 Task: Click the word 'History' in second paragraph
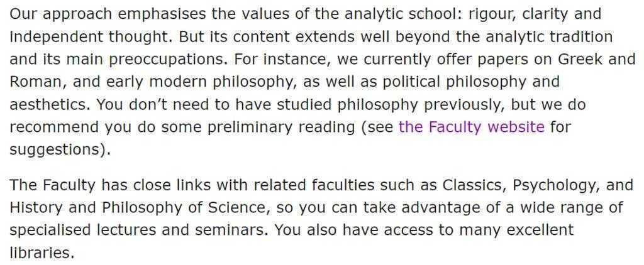click(34, 207)
